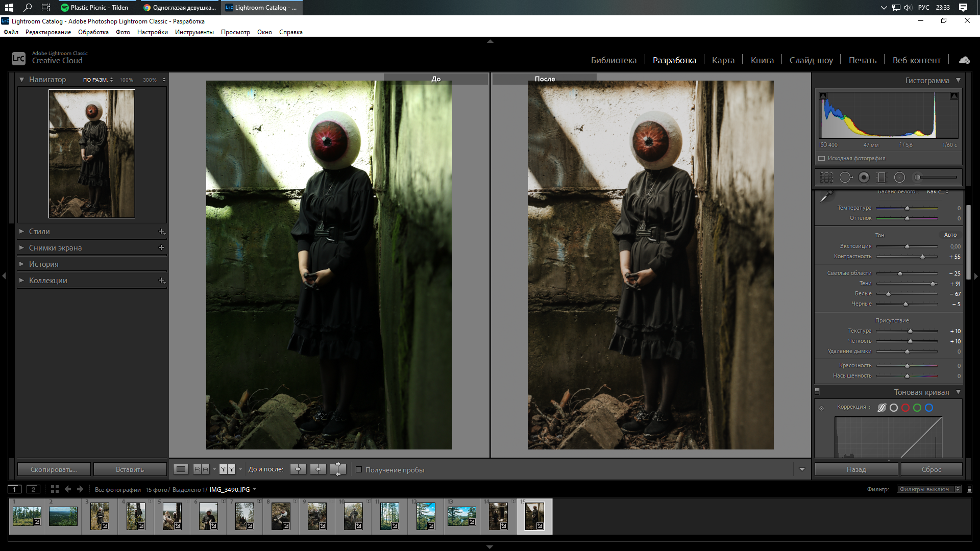Enable Получение пробы checkbox

(359, 469)
